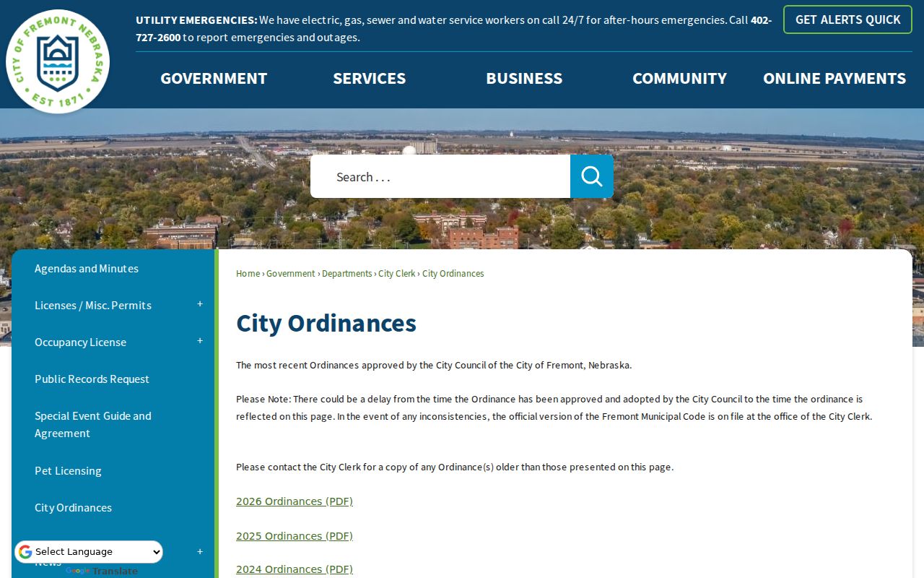Go to Agendas and Minutes

coord(87,268)
